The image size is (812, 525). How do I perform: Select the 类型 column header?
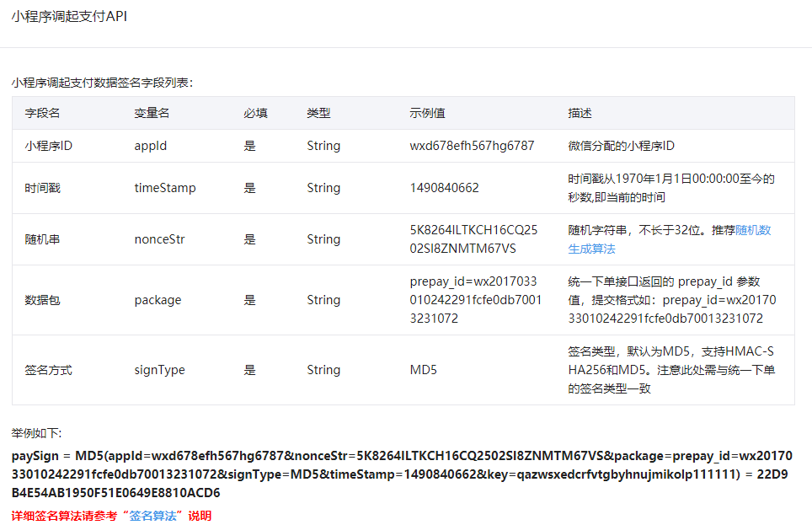tap(318, 113)
